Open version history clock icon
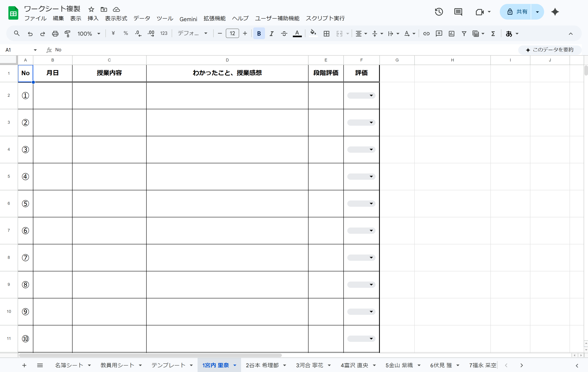 [x=439, y=12]
